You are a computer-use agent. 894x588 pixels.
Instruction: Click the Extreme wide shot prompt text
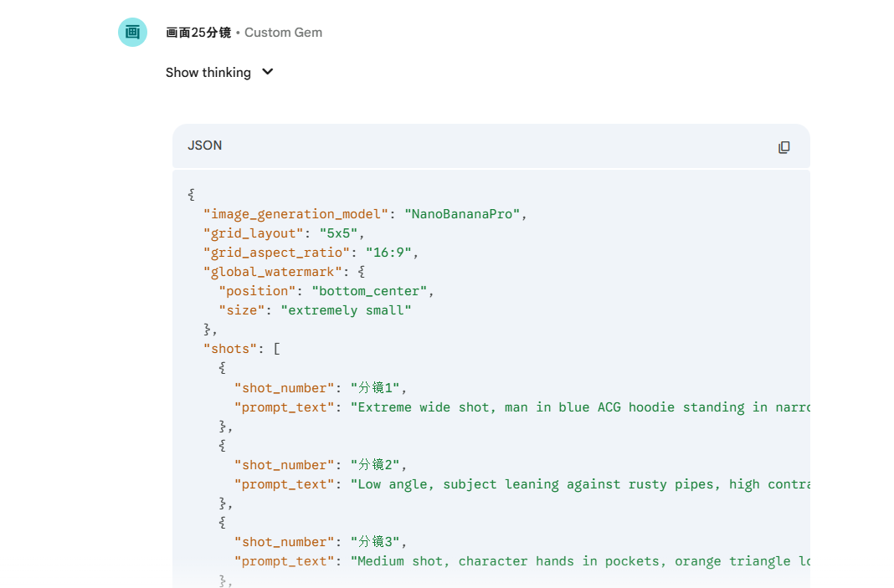pos(580,407)
